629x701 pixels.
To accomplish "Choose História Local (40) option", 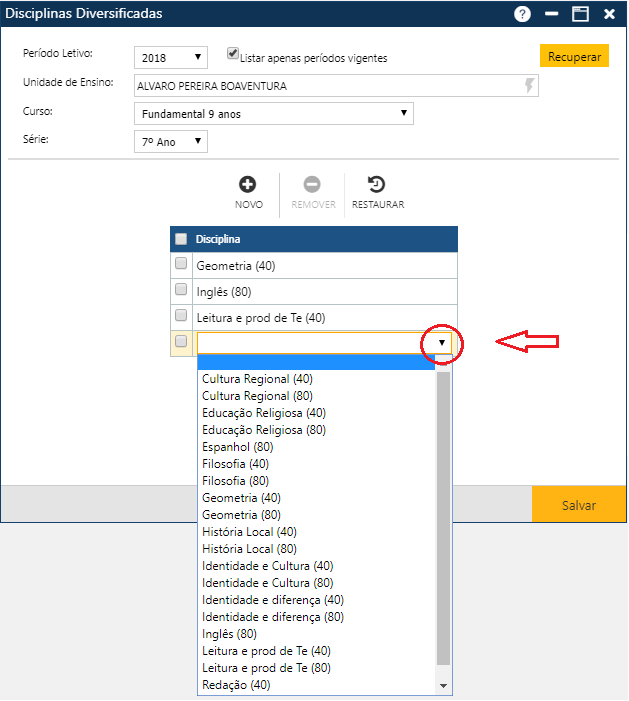I will point(249,532).
